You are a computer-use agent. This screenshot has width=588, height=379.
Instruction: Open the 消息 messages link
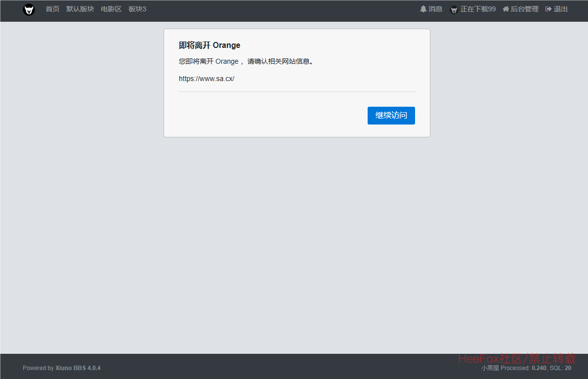click(x=435, y=9)
